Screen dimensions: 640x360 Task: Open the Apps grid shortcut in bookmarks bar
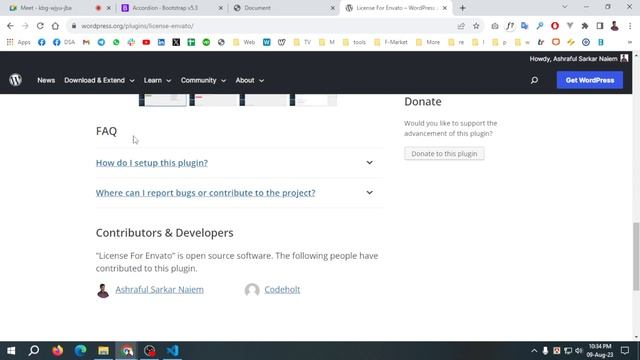click(x=18, y=42)
